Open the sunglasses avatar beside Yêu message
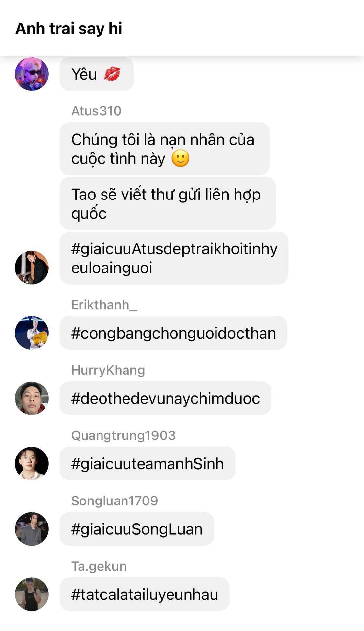Viewport: 364px width, 631px height. (x=32, y=74)
